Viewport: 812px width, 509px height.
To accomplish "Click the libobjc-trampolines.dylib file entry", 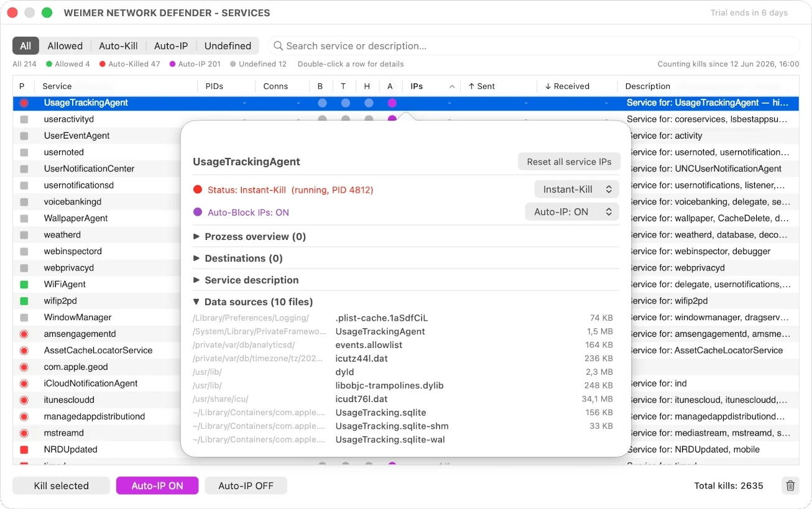I will pos(389,386).
